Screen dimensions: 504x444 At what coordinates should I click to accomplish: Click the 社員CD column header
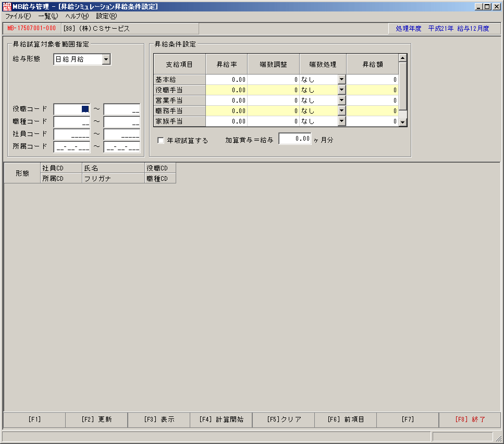click(x=61, y=168)
